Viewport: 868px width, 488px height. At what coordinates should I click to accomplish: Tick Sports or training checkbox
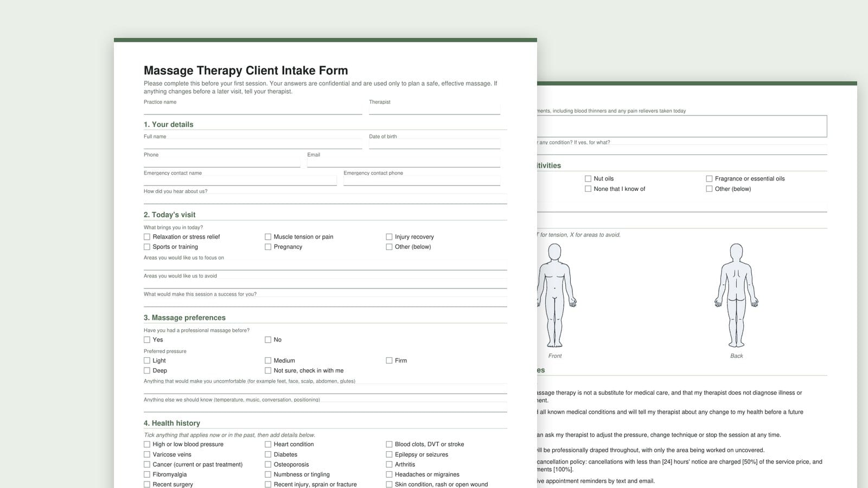point(147,247)
